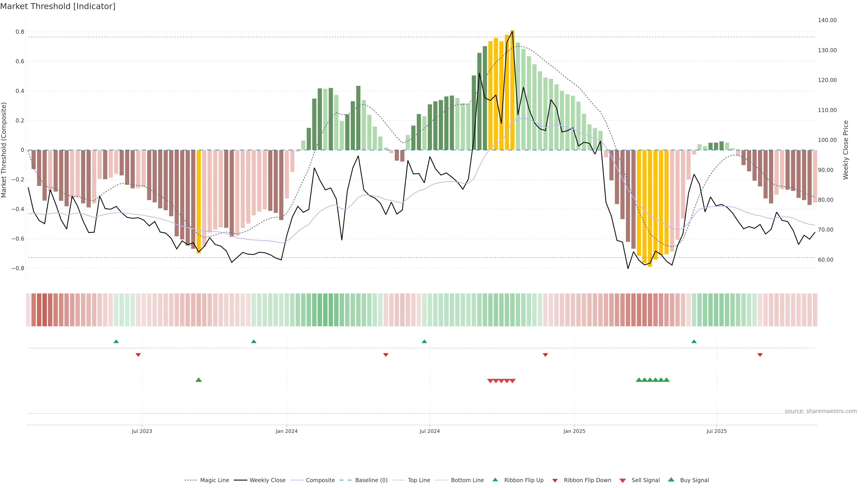
Task: Click the Weekly Close Price axis title
Action: (846, 150)
